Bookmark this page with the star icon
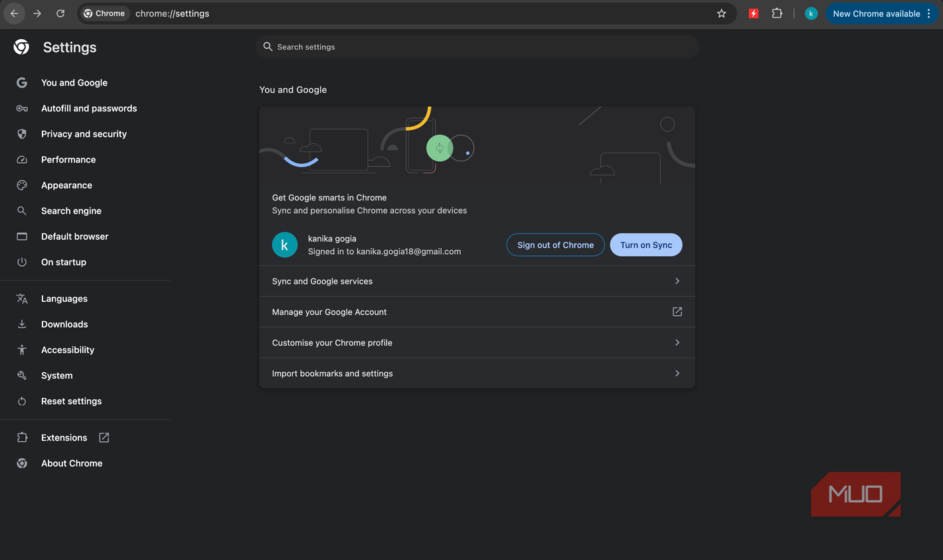 coord(721,13)
